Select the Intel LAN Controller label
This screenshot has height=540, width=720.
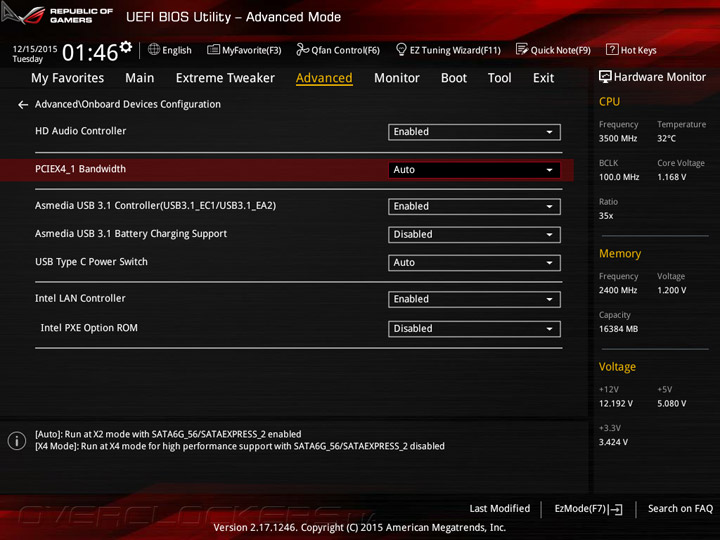pos(80,298)
